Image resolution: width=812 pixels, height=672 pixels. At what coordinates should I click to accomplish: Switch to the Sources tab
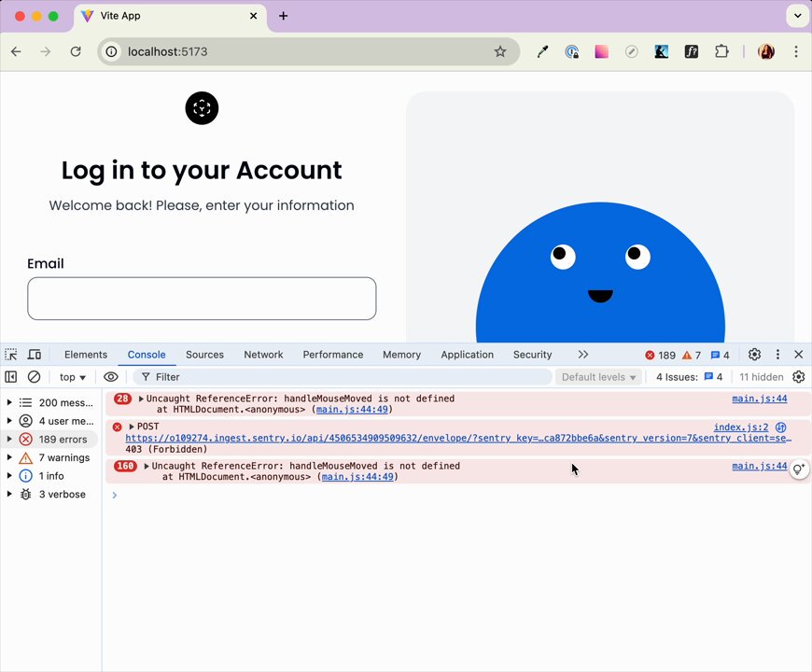(x=204, y=355)
